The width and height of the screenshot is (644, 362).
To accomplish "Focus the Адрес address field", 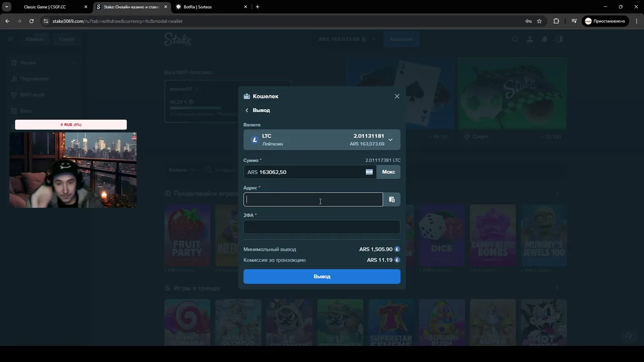I will point(313,200).
